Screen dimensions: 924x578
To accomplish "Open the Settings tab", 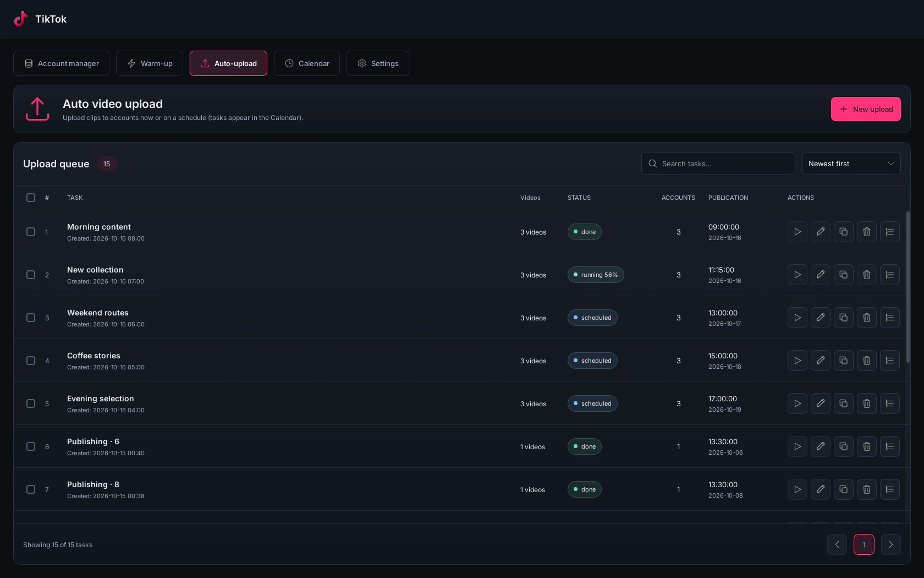I will pyautogui.click(x=378, y=63).
